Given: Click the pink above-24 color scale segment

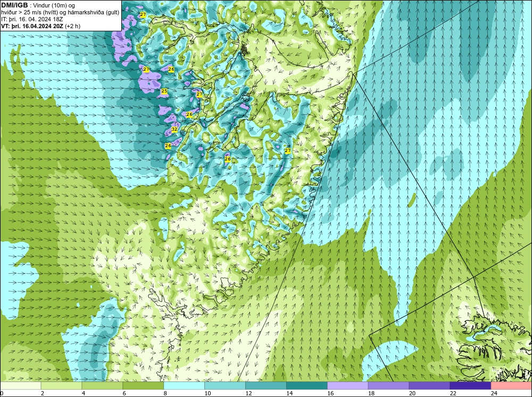Looking at the screenshot, I should click(511, 385).
